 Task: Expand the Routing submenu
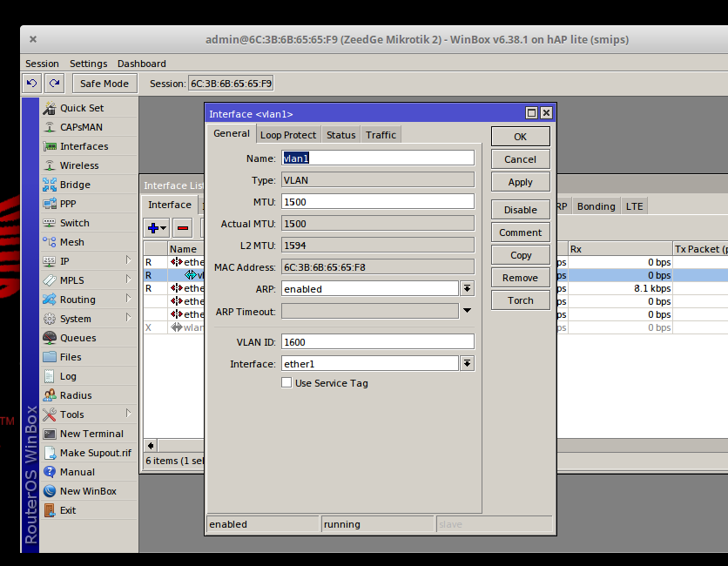coord(129,298)
